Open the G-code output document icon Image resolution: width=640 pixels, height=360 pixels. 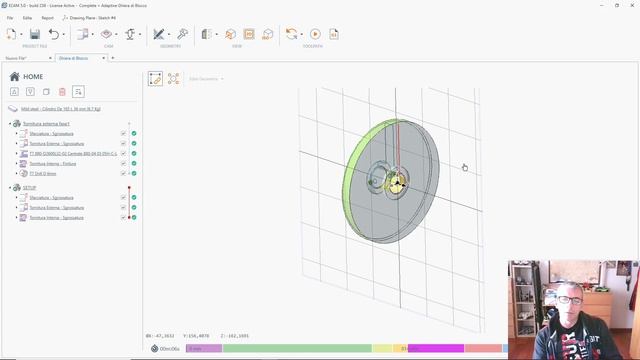pyautogui.click(x=334, y=34)
